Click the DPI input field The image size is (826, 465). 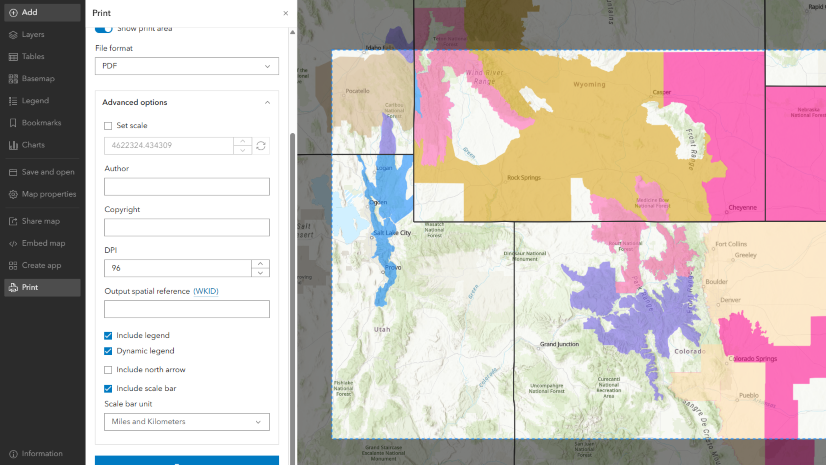click(178, 268)
